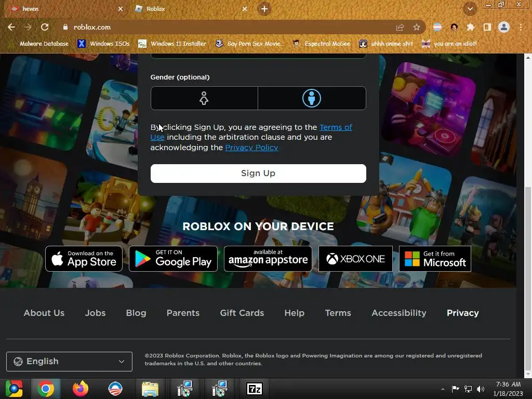Open the Chrome profile avatar

(504, 27)
